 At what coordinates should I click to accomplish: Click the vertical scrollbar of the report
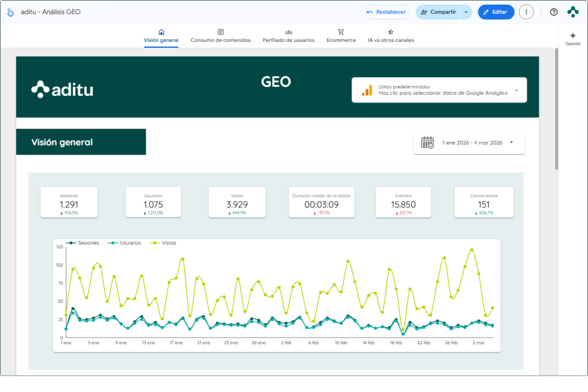pos(556,109)
